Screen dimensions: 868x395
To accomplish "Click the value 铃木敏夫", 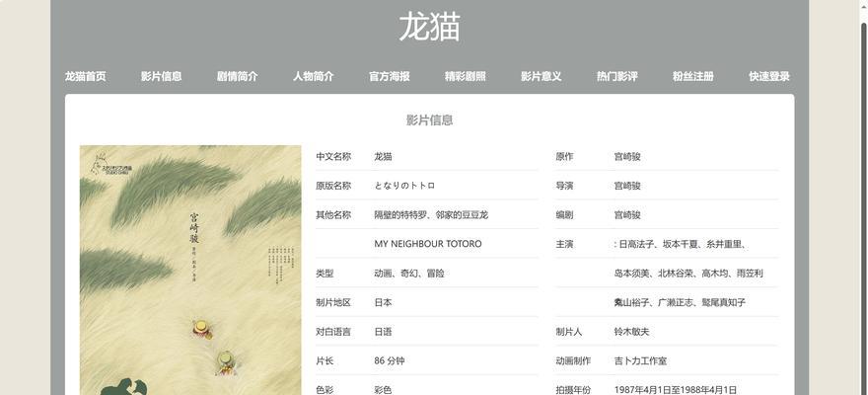I will point(631,332).
